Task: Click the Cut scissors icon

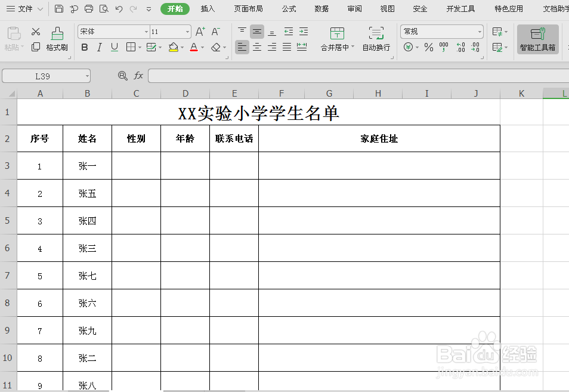Action: tap(36, 30)
